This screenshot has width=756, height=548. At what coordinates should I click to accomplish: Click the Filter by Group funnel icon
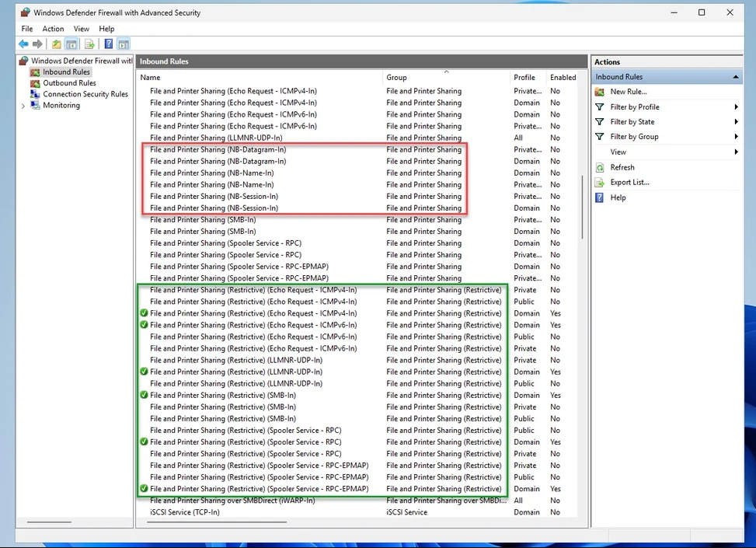[x=599, y=137]
